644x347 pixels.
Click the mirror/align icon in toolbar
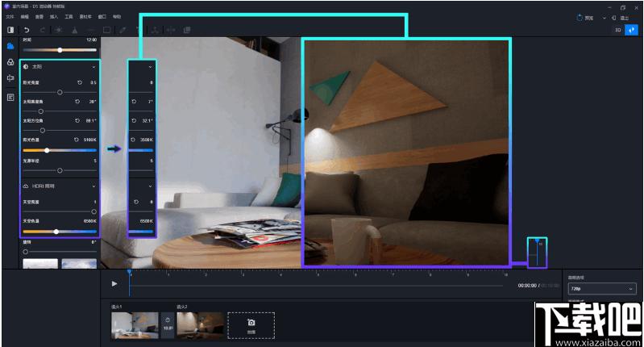tap(171, 30)
